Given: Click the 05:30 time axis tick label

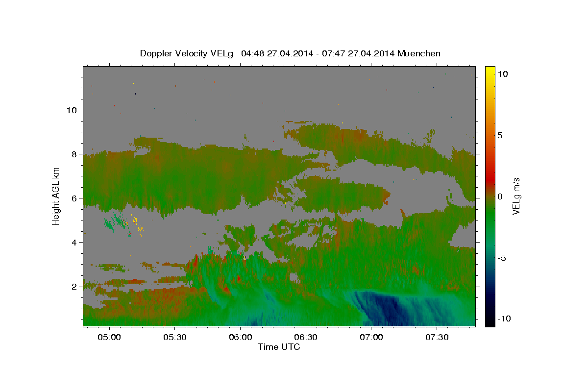Looking at the screenshot, I should point(175,338).
